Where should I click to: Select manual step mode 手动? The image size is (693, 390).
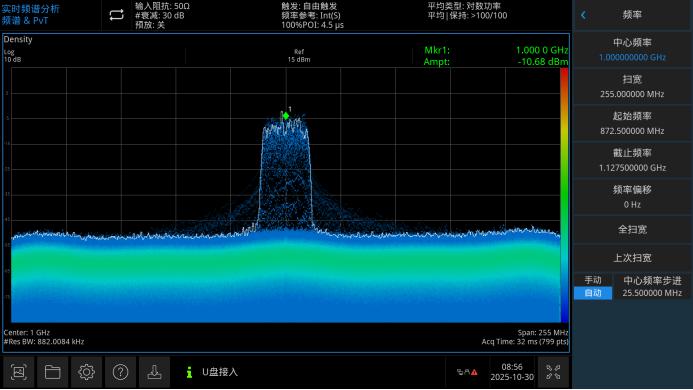593,280
